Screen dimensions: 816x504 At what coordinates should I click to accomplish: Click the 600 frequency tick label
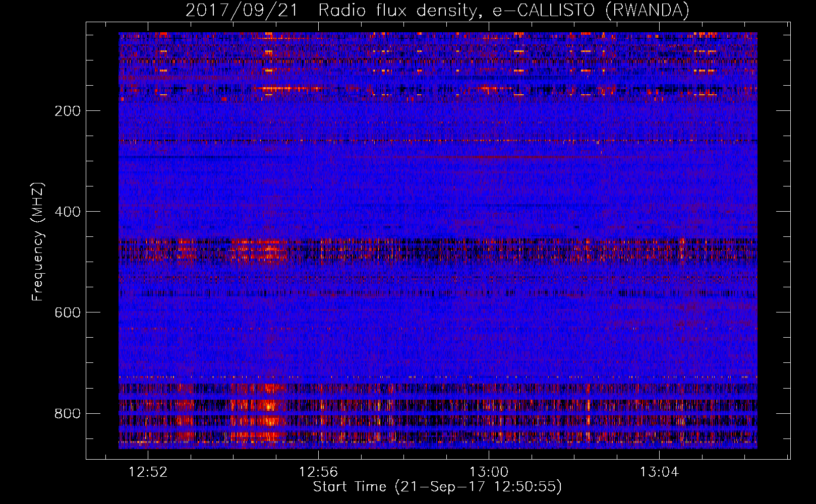click(68, 312)
